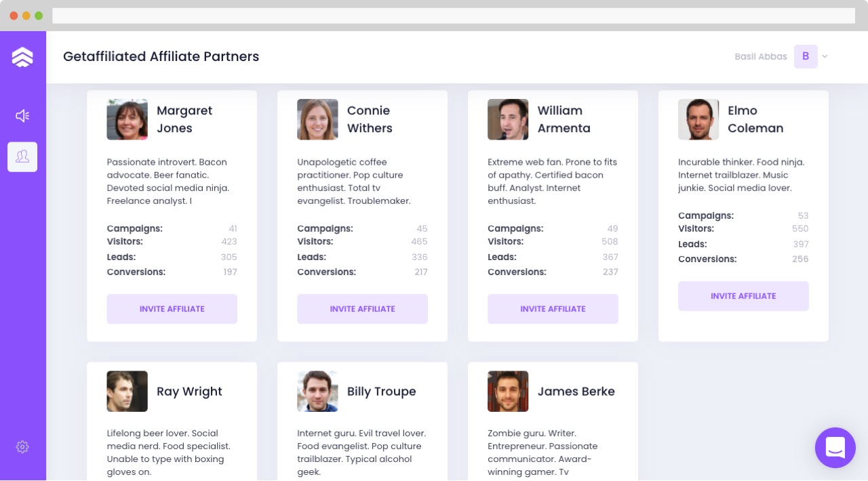Open the campaigns megaphone icon
868x481 pixels.
(x=22, y=116)
